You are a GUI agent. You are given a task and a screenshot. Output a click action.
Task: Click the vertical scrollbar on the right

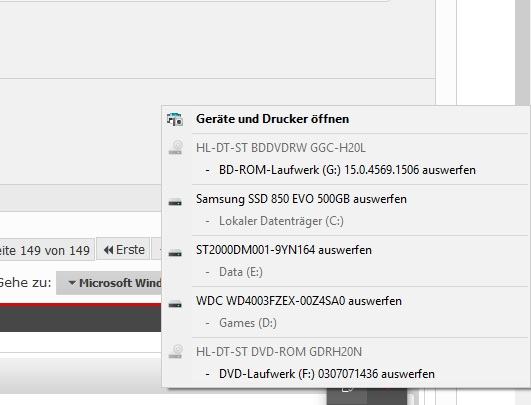(523, 52)
